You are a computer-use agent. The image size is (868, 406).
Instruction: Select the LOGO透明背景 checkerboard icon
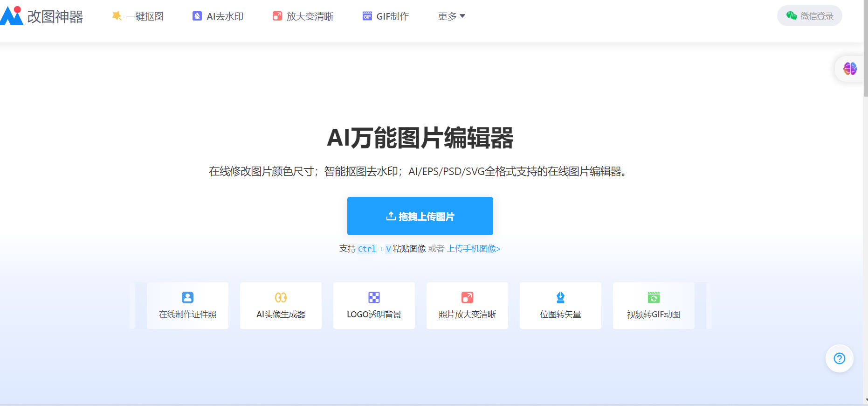pyautogui.click(x=374, y=297)
